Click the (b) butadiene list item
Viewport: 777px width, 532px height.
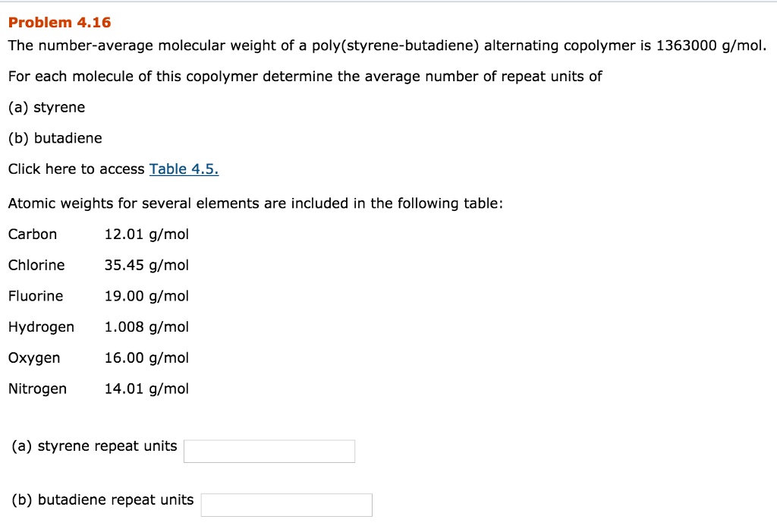(x=55, y=138)
